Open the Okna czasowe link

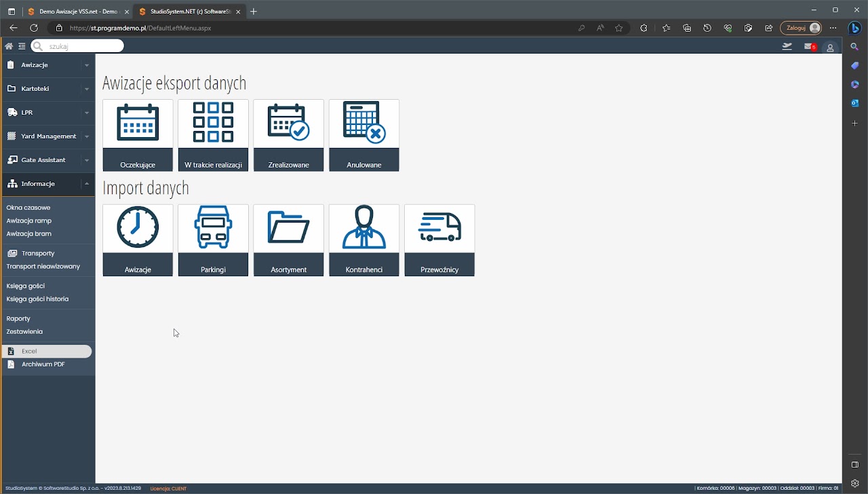click(x=28, y=208)
